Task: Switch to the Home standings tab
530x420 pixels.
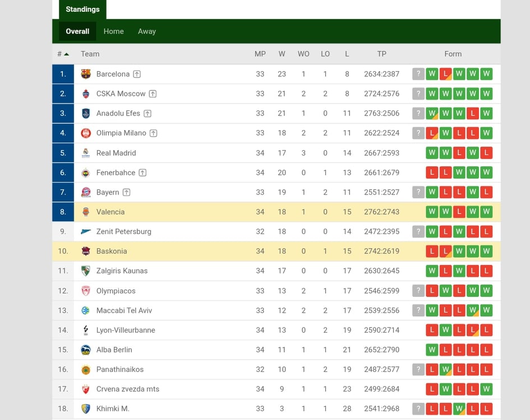Action: point(113,31)
